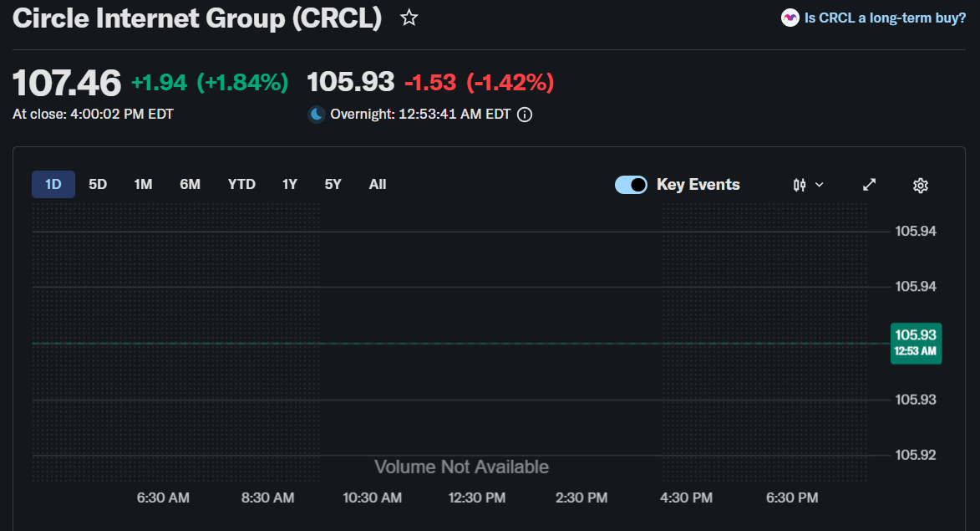Select the YTD range tab
Viewport: 980px width, 531px height.
click(241, 184)
